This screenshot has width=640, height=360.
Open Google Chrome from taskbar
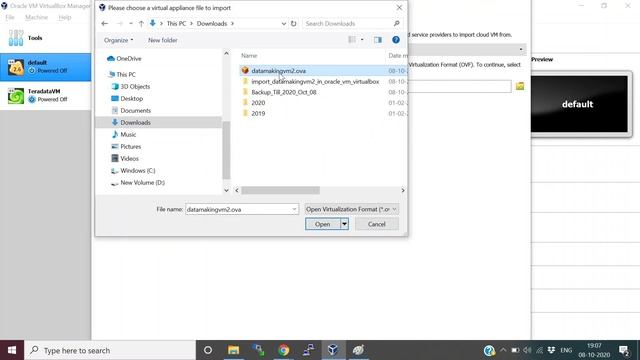[x=283, y=350]
